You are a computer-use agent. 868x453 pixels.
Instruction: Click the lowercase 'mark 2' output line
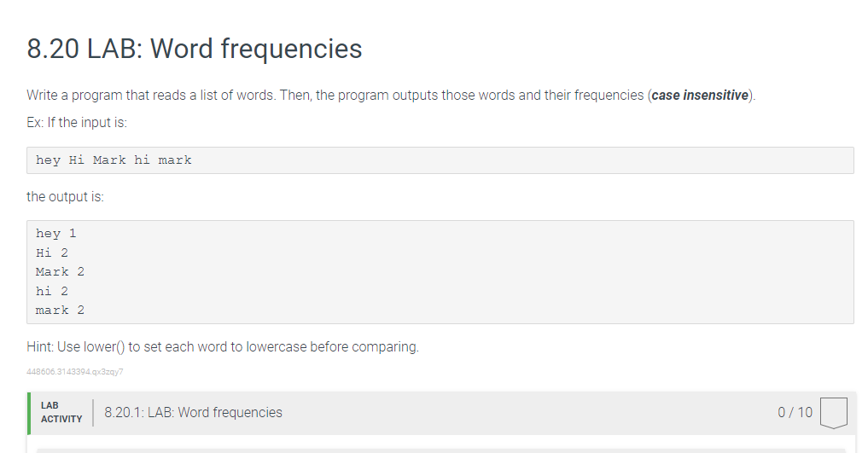(x=60, y=311)
